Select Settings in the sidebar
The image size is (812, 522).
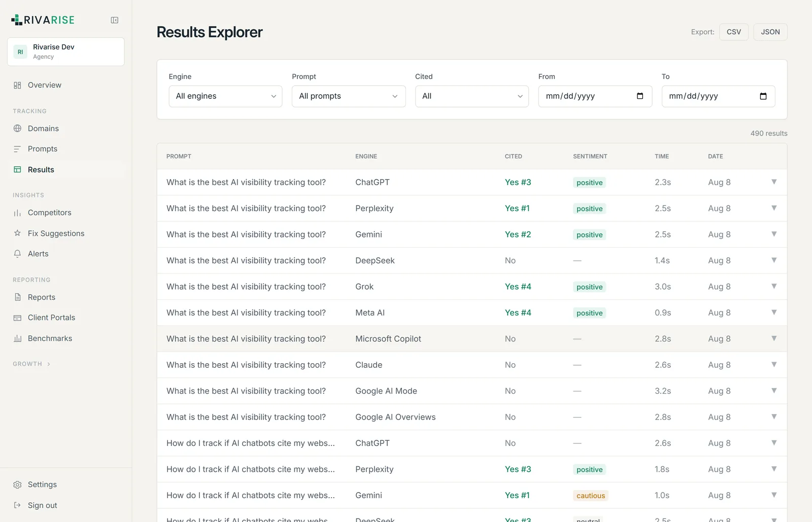pos(66,484)
